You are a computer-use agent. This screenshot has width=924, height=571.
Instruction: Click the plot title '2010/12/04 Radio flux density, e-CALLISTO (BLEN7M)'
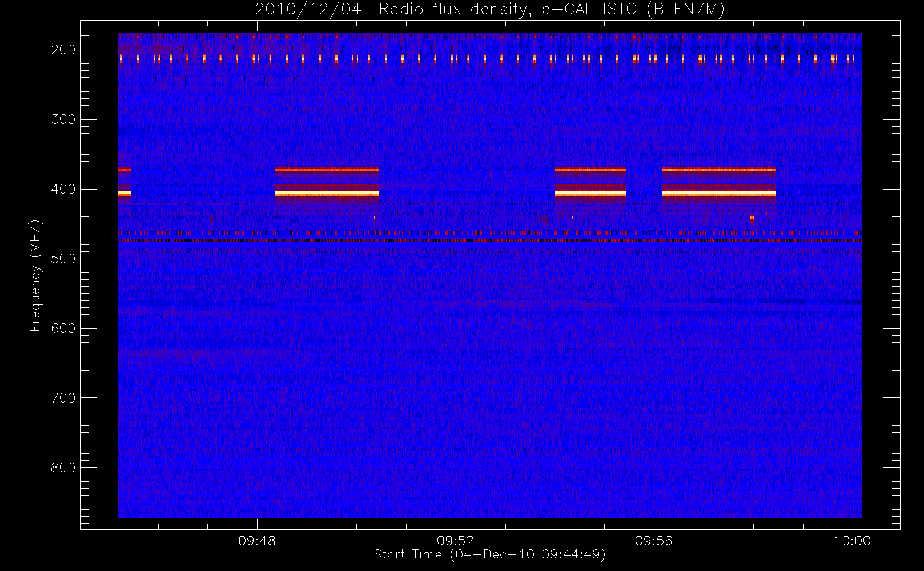[489, 10]
